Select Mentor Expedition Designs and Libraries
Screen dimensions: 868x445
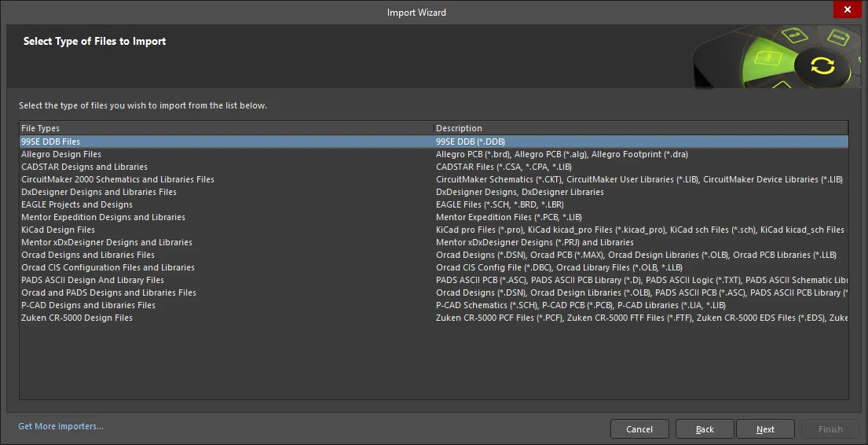coord(434,217)
